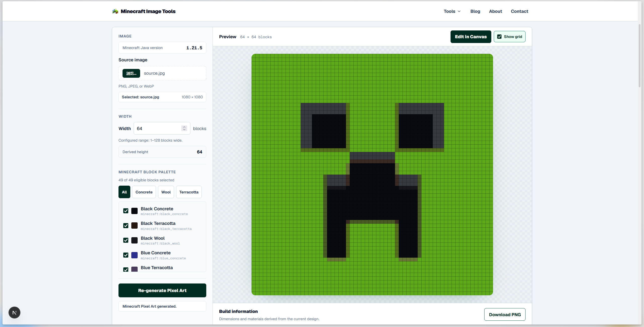
Task: Uncheck the Black Concrete block checkbox
Action: point(126,211)
